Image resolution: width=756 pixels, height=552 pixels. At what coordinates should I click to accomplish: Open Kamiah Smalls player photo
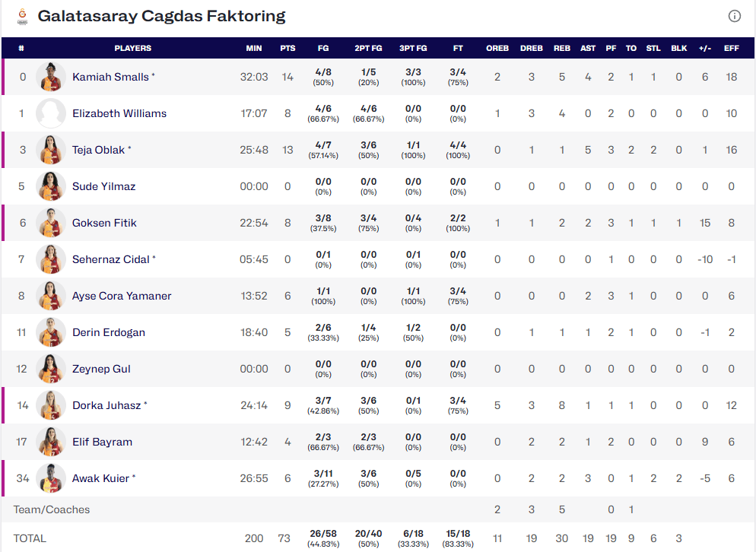click(x=51, y=77)
